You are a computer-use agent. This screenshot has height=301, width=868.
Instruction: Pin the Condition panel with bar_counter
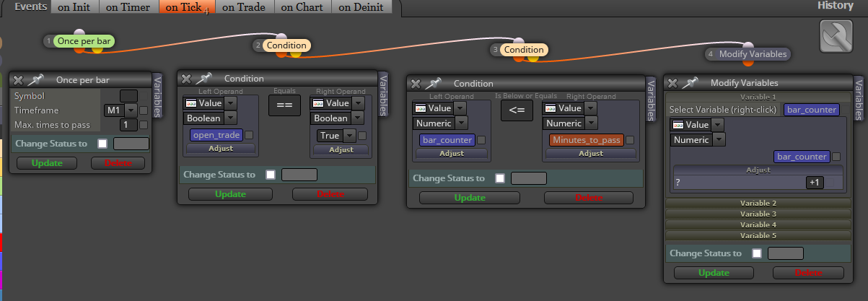433,83
